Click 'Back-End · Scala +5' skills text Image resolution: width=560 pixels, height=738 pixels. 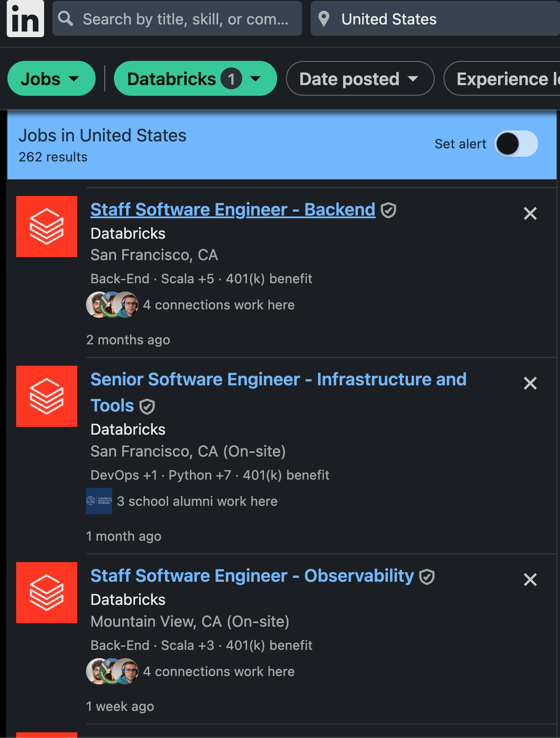pyautogui.click(x=152, y=278)
